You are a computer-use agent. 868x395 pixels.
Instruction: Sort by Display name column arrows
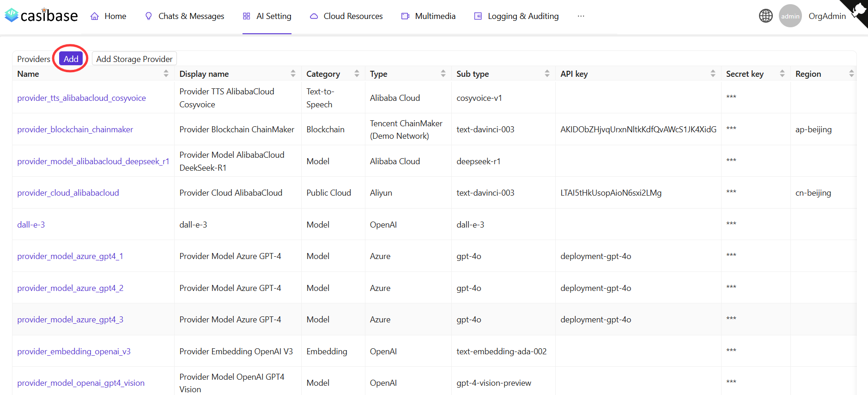click(293, 74)
